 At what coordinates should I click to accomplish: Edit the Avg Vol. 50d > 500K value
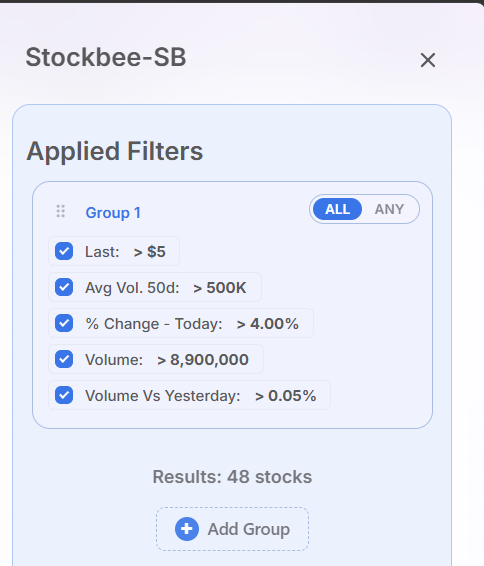(x=219, y=288)
